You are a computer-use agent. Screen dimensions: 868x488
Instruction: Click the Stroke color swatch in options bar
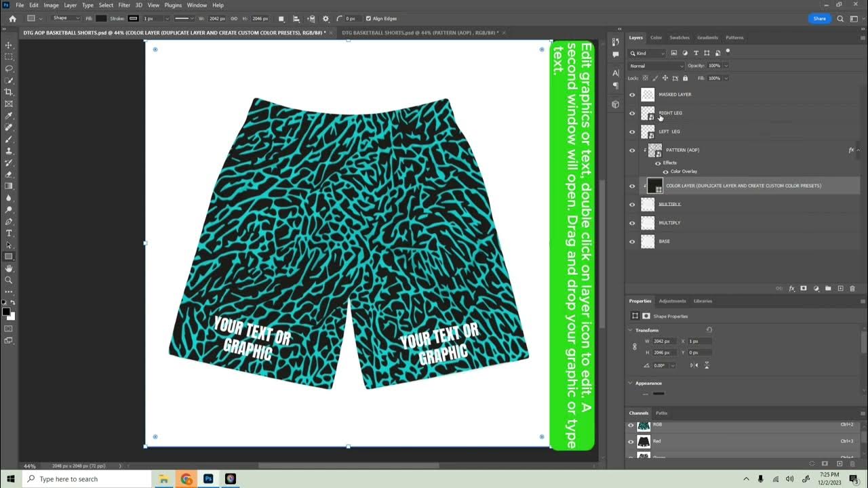[133, 18]
